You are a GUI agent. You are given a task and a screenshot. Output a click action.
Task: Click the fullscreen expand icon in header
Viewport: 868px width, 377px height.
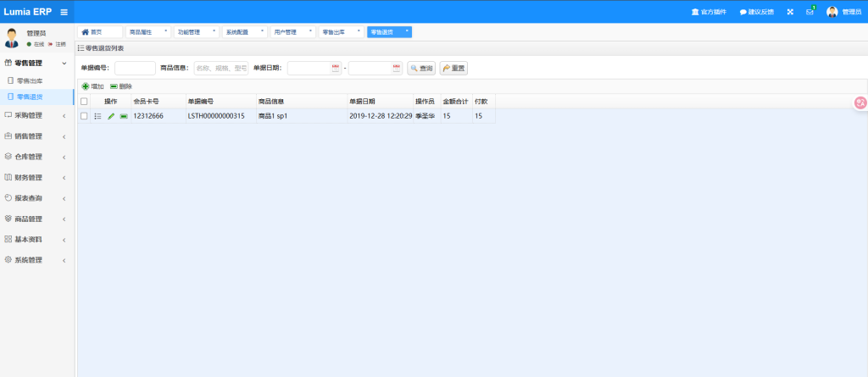click(790, 12)
